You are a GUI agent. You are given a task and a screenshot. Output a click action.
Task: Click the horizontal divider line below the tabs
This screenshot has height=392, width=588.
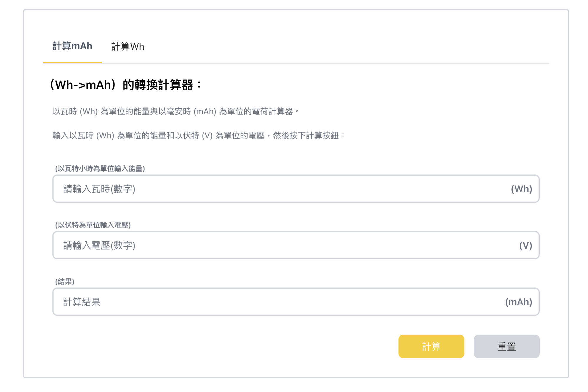point(324,63)
